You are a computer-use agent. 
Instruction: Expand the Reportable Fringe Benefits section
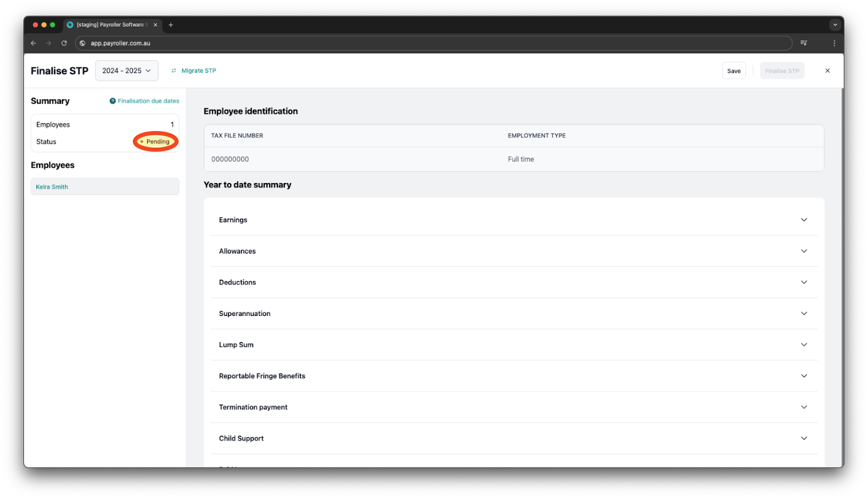click(804, 376)
